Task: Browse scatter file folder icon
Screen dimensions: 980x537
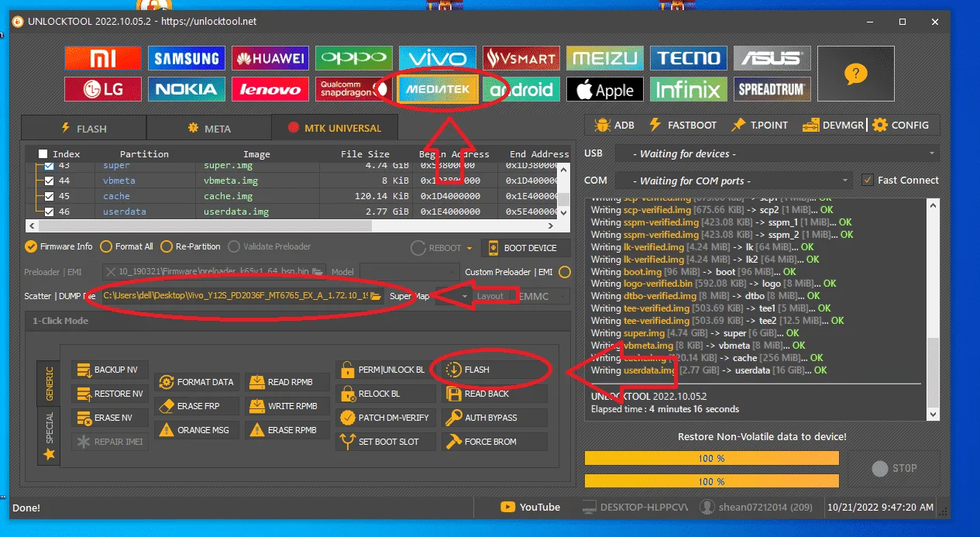Action: 376,296
